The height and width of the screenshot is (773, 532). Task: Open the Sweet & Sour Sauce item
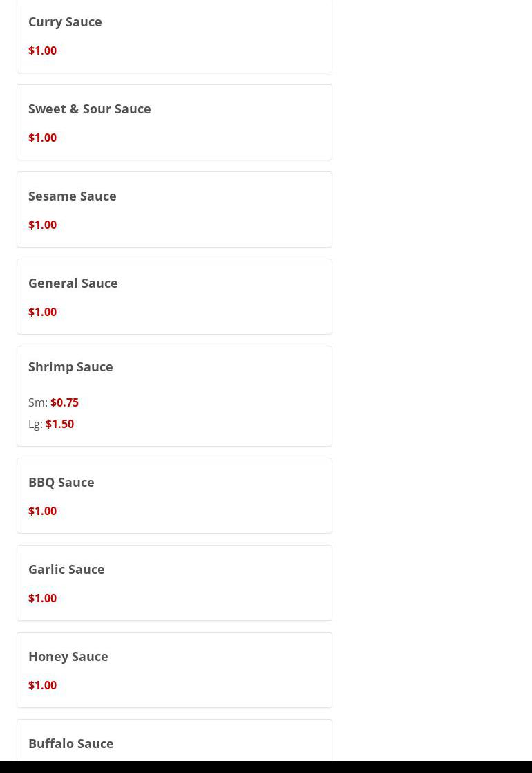174,122
